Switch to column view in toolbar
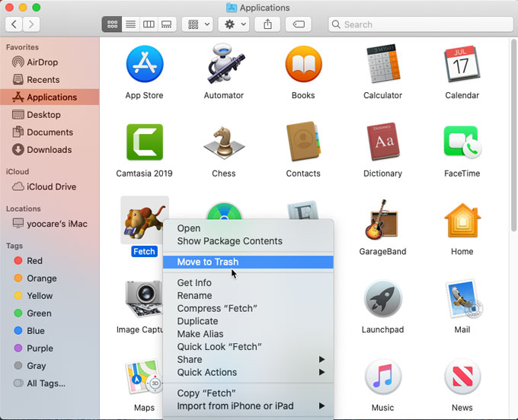The width and height of the screenshot is (518, 420). point(149,24)
